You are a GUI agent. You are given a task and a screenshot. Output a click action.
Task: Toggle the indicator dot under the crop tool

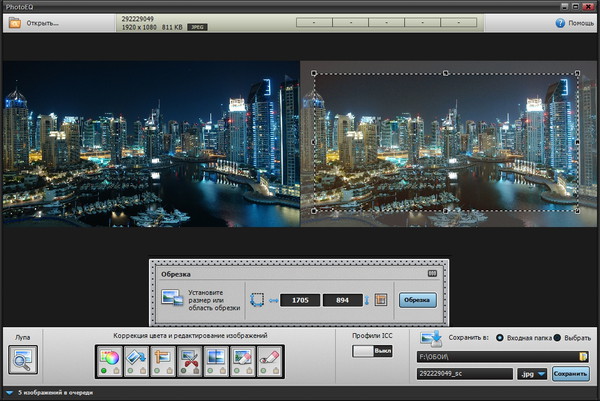[183, 370]
